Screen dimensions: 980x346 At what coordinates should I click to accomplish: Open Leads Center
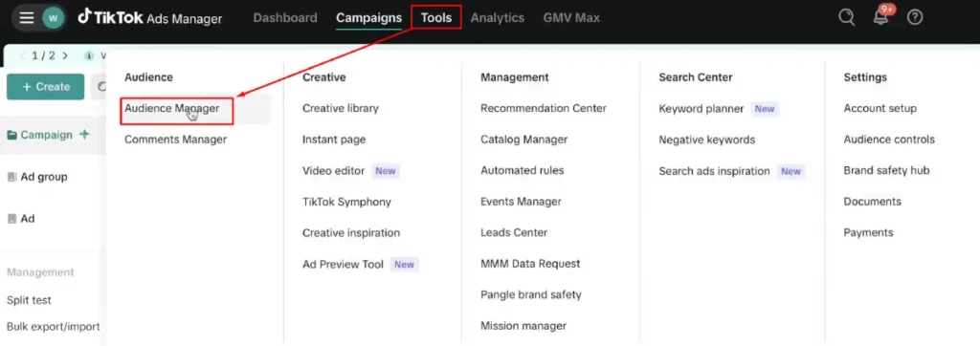coord(514,232)
